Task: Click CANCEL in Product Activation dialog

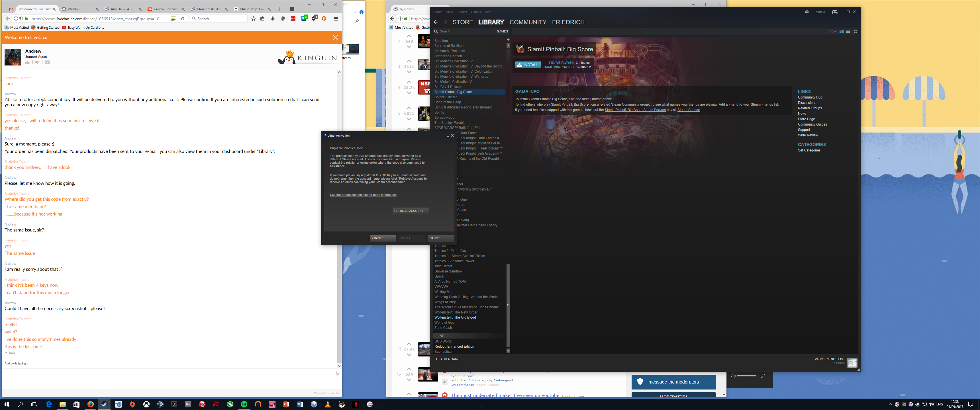Action: [x=440, y=238]
